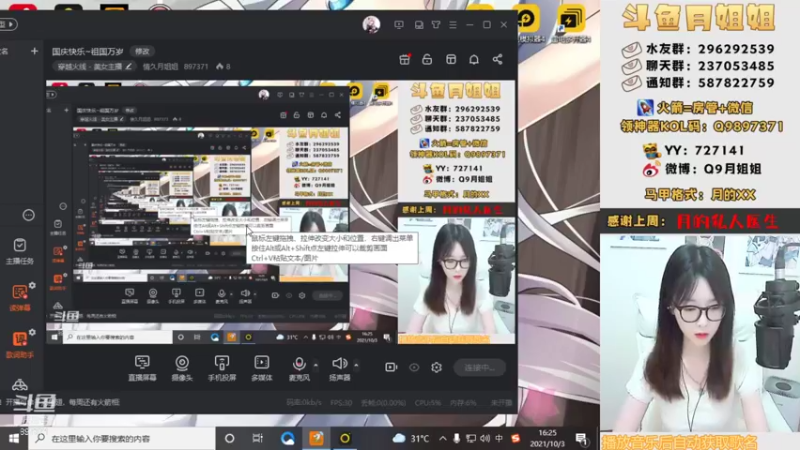The height and width of the screenshot is (450, 800).
Task: Open the yellow ring app on the taskbar
Action: (x=345, y=438)
